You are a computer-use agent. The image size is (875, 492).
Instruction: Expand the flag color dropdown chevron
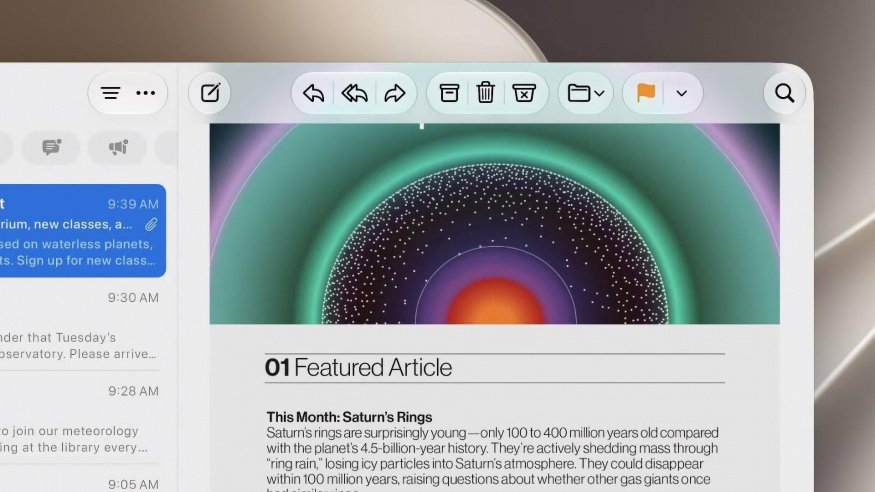(681, 94)
